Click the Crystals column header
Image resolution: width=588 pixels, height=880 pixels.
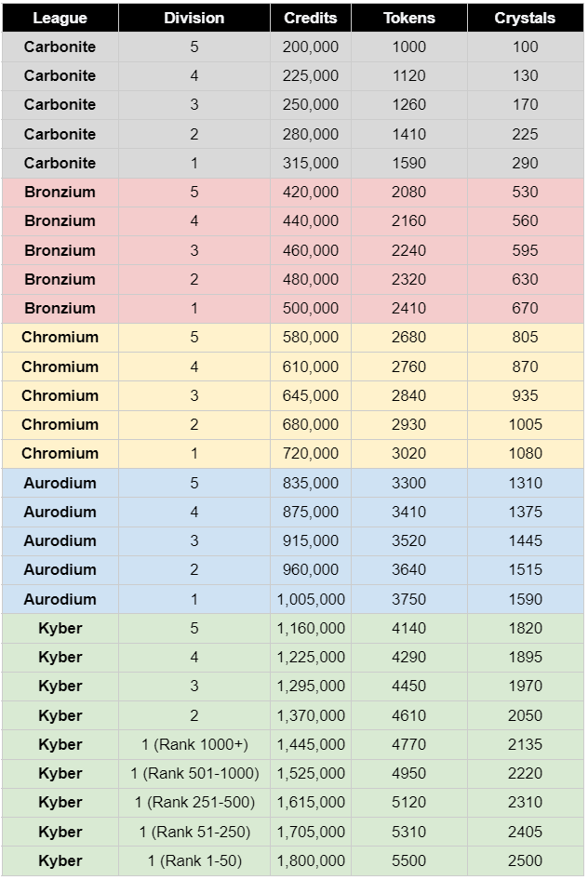(x=525, y=18)
